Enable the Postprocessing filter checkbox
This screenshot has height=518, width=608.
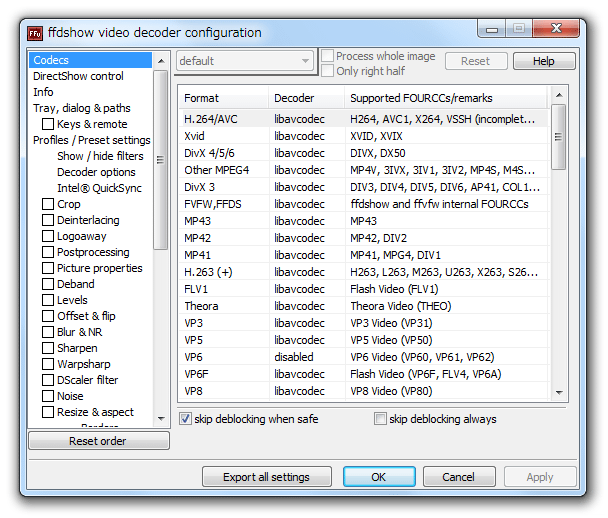point(48,252)
